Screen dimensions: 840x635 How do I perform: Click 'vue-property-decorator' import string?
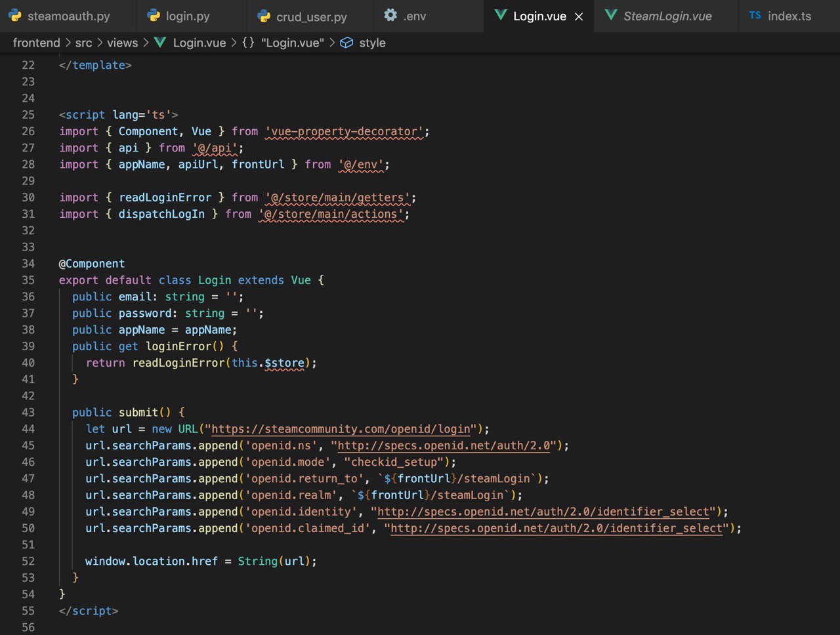[x=345, y=131]
